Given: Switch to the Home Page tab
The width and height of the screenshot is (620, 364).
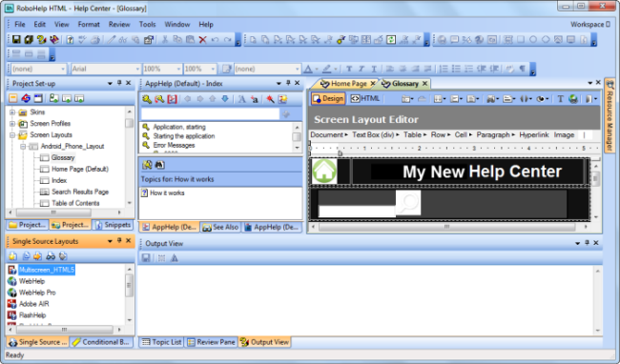Looking at the screenshot, I should 347,84.
